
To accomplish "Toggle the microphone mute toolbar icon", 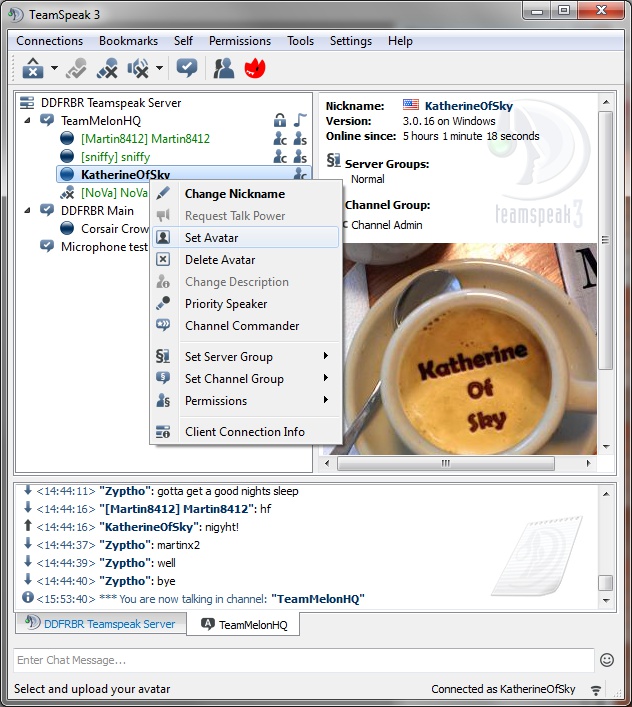I will [x=107, y=69].
